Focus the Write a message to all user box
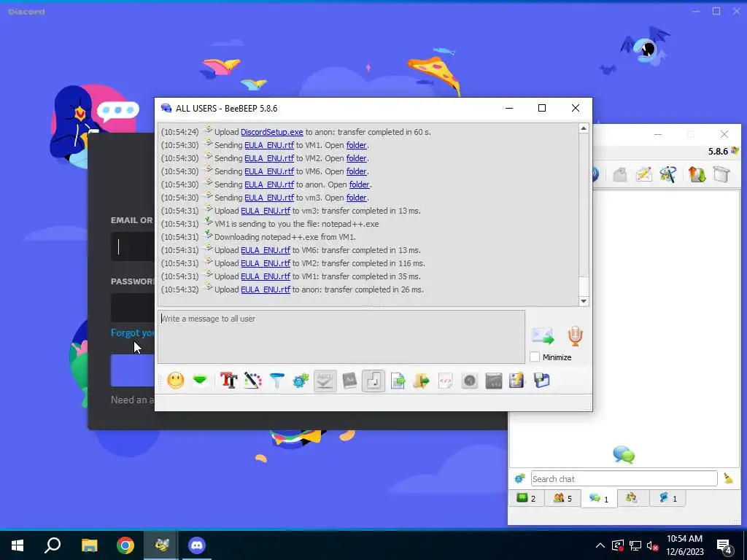The width and height of the screenshot is (747, 560). (x=341, y=337)
